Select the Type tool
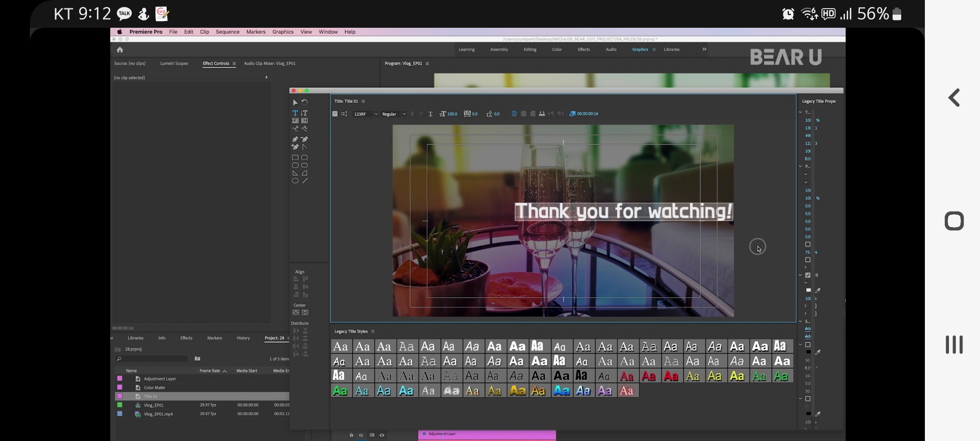 pos(295,113)
